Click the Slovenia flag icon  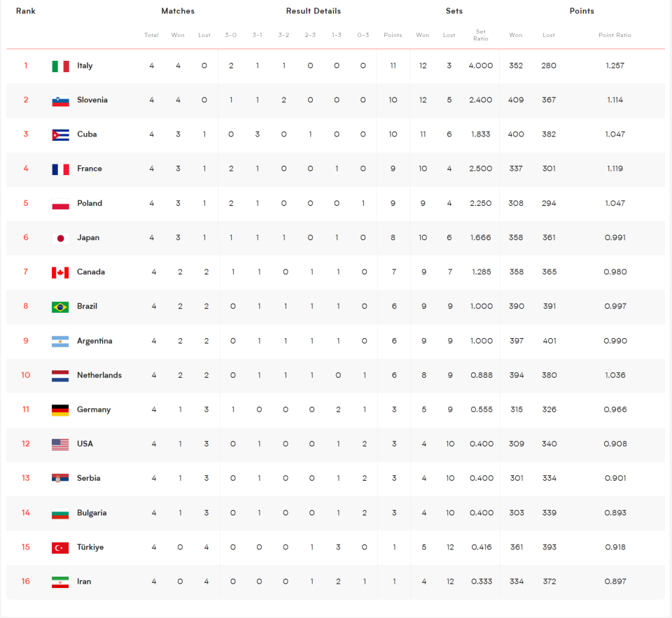pyautogui.click(x=60, y=101)
